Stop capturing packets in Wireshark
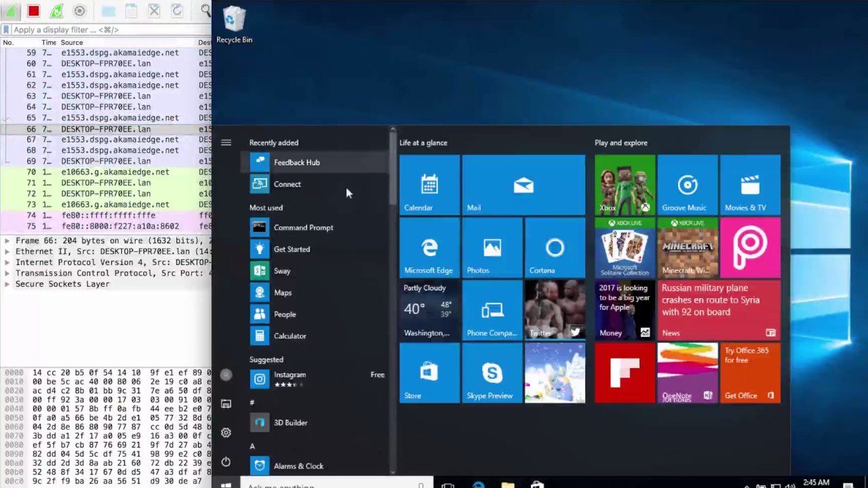The height and width of the screenshot is (488, 868). (33, 11)
